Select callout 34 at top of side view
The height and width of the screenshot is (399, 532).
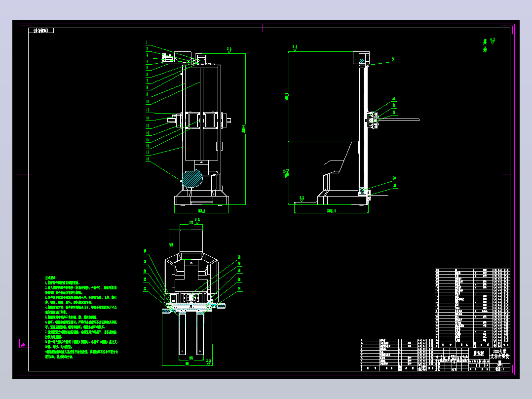(394, 59)
